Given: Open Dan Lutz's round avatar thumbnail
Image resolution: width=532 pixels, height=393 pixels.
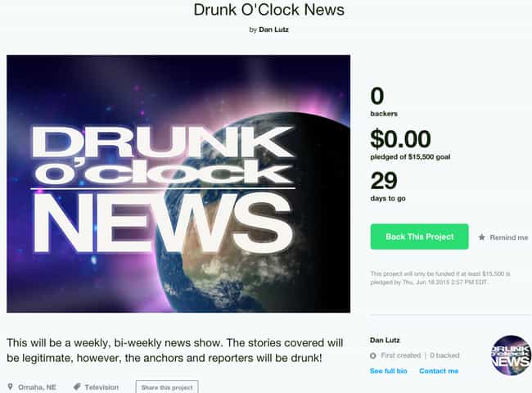Looking at the screenshot, I should (x=511, y=355).
